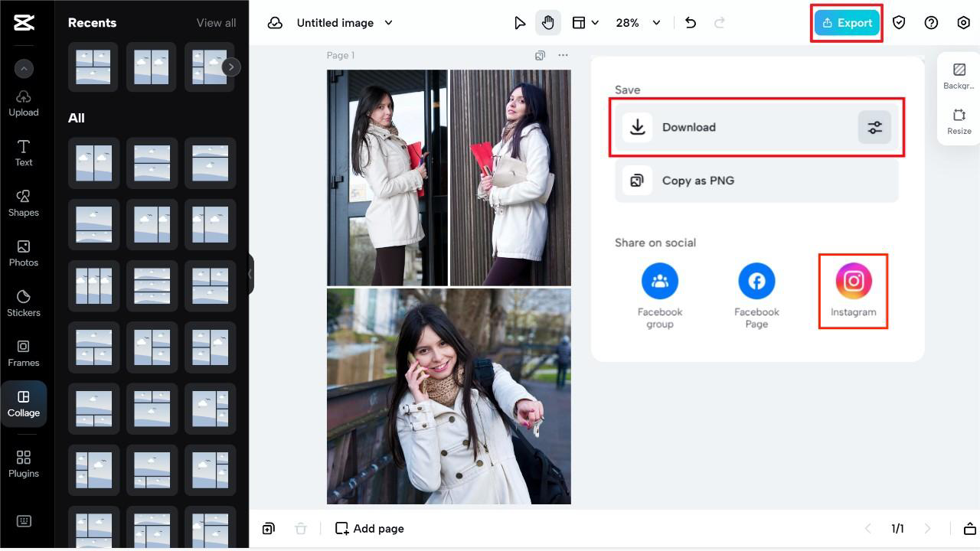Select the Hand pan tool in the toolbar
Screen dimensions: 980x551
(x=548, y=22)
